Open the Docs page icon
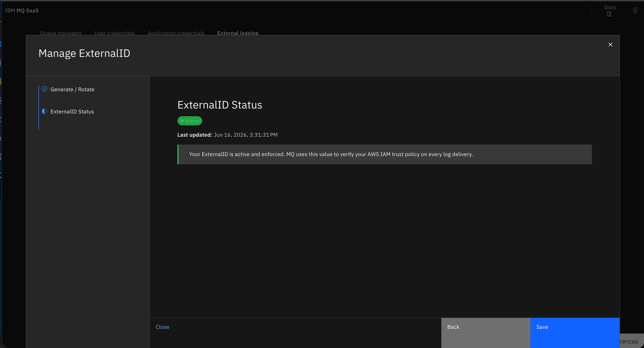Screen dimensions: 644x348 609,14
